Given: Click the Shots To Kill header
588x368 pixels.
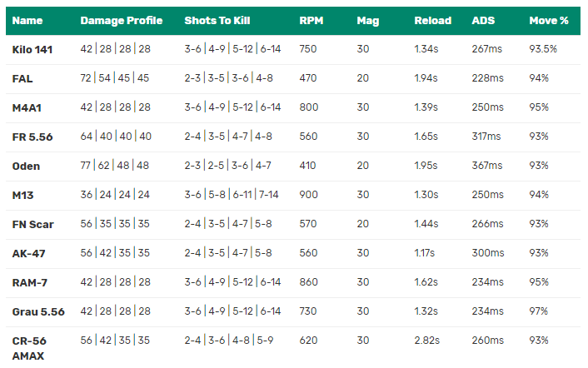Looking at the screenshot, I should point(217,21).
